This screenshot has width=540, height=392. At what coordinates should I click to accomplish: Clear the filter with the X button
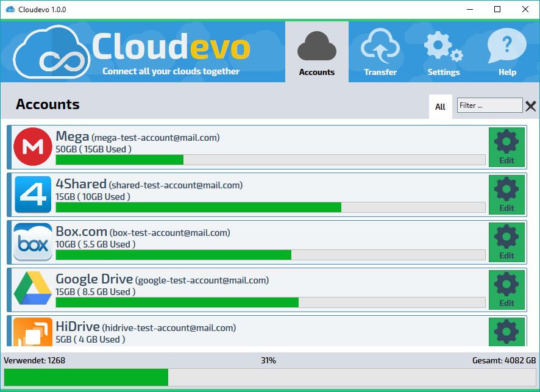[x=531, y=106]
